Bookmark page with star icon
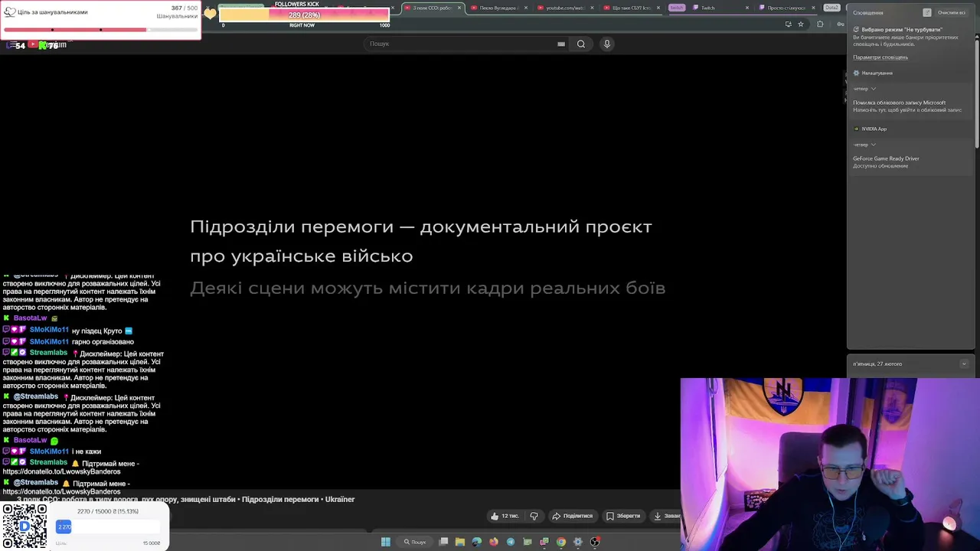 [801, 24]
